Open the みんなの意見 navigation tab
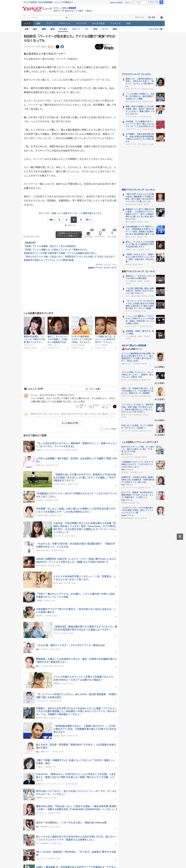Image resolution: width=186 pixels, height=868 pixels. (99, 23)
